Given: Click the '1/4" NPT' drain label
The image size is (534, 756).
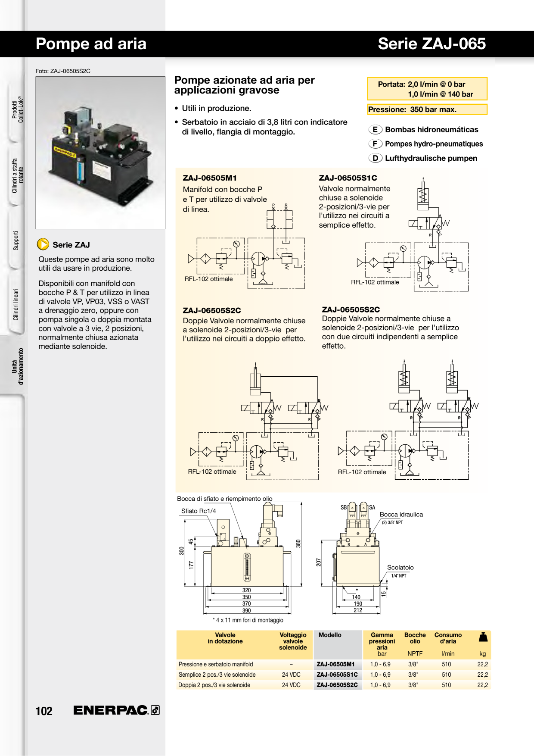Looking at the screenshot, I should point(398,576).
